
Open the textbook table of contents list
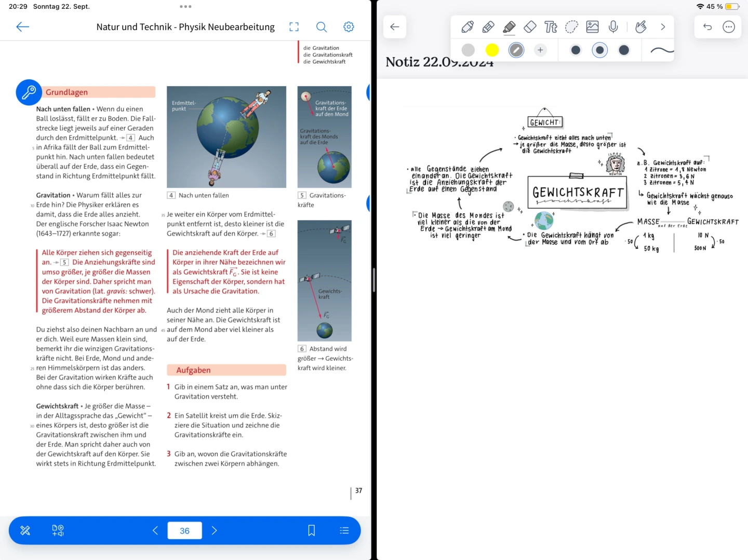[x=344, y=530]
